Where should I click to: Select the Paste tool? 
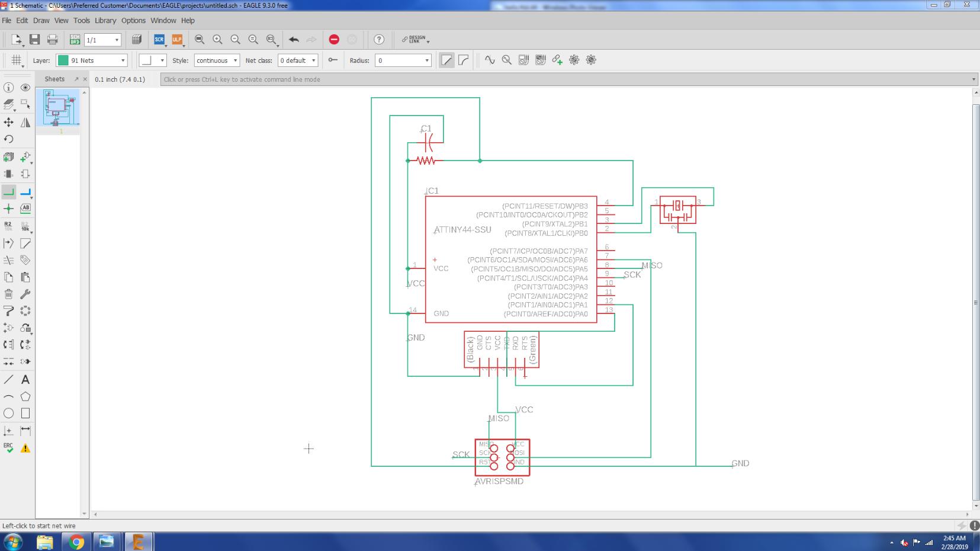click(25, 277)
